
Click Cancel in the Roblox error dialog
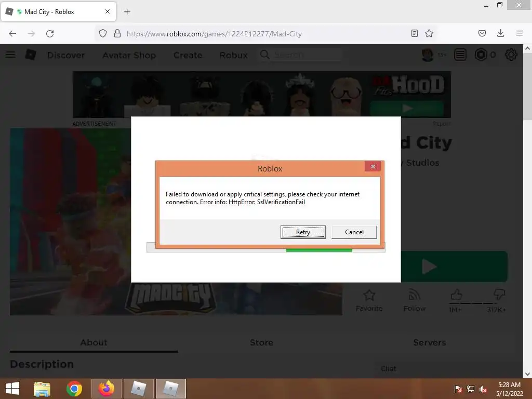[354, 232]
